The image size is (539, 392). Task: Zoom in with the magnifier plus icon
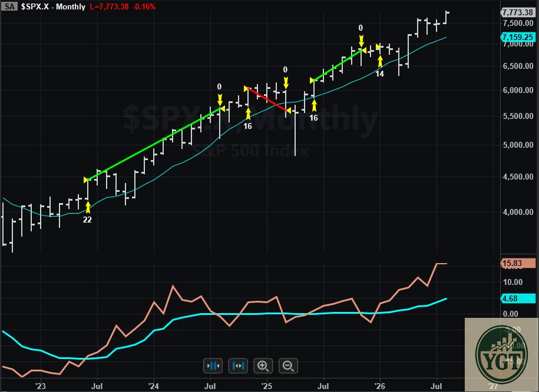click(x=263, y=366)
